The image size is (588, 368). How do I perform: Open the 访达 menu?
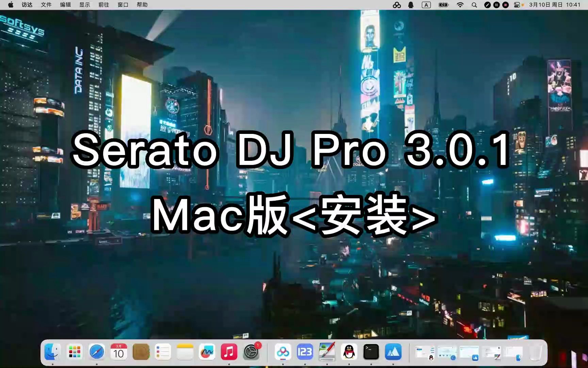[x=27, y=5]
